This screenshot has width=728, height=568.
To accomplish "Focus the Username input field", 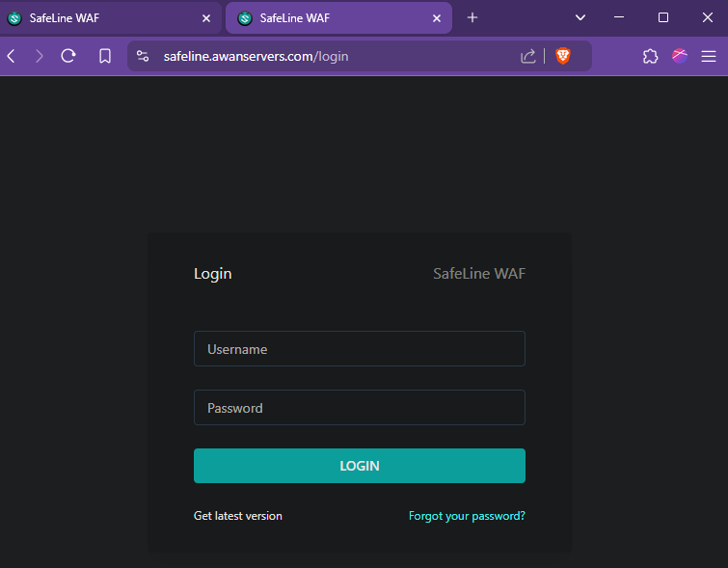I will (360, 349).
